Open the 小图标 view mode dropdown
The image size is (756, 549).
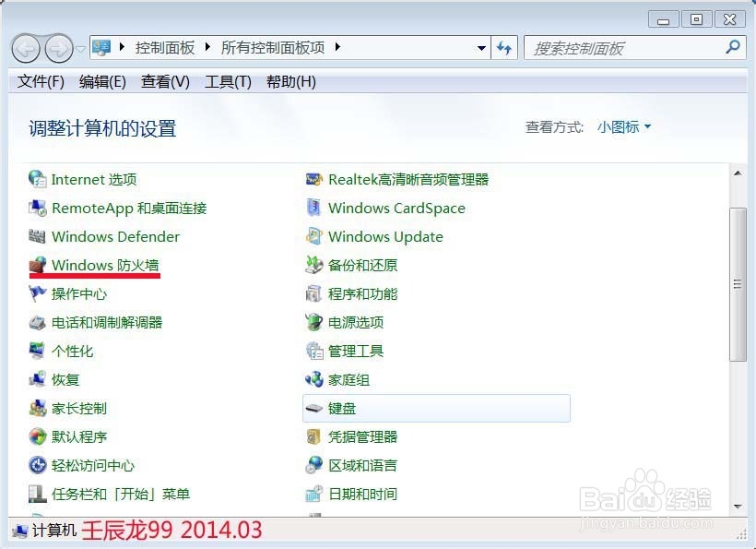pyautogui.click(x=624, y=127)
